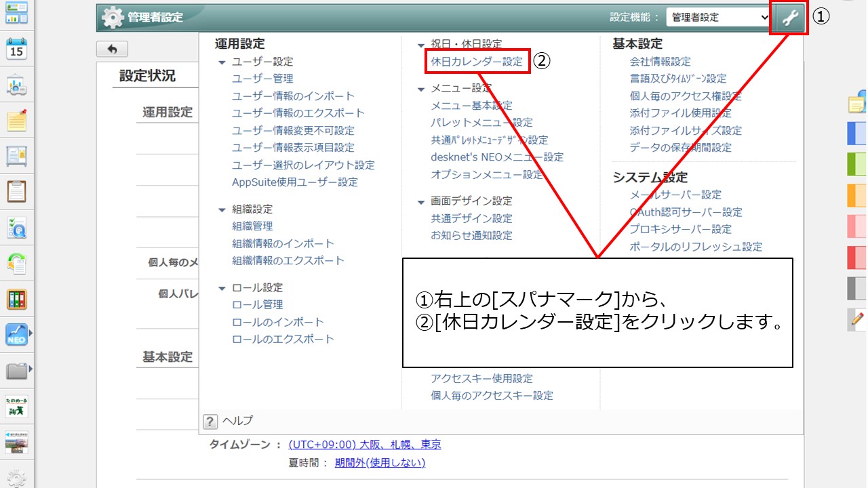
Task: Open 休日カレンダー設定 link
Action: (x=478, y=61)
